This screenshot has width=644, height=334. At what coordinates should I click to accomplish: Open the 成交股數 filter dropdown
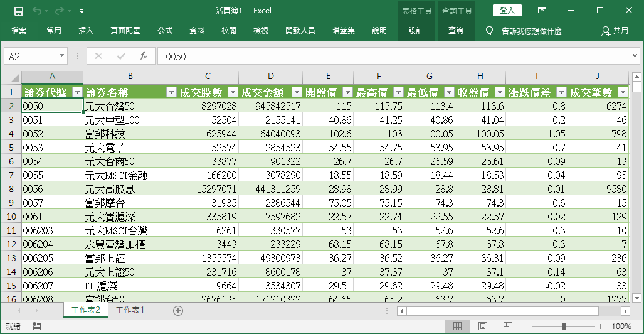[x=233, y=92]
